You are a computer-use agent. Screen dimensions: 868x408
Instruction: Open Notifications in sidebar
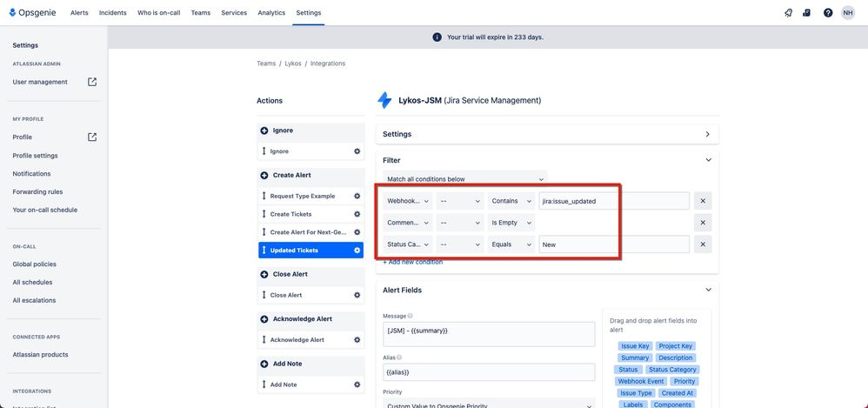(x=31, y=174)
